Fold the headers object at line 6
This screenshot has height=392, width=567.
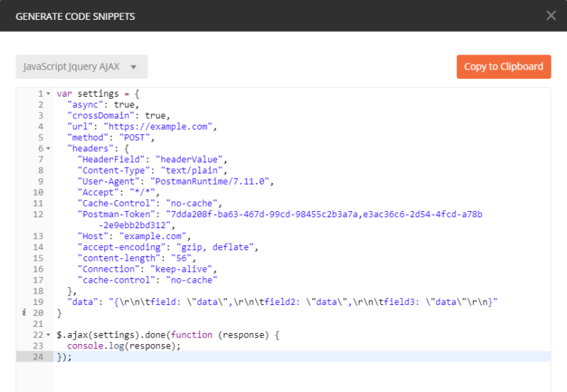[x=48, y=148]
